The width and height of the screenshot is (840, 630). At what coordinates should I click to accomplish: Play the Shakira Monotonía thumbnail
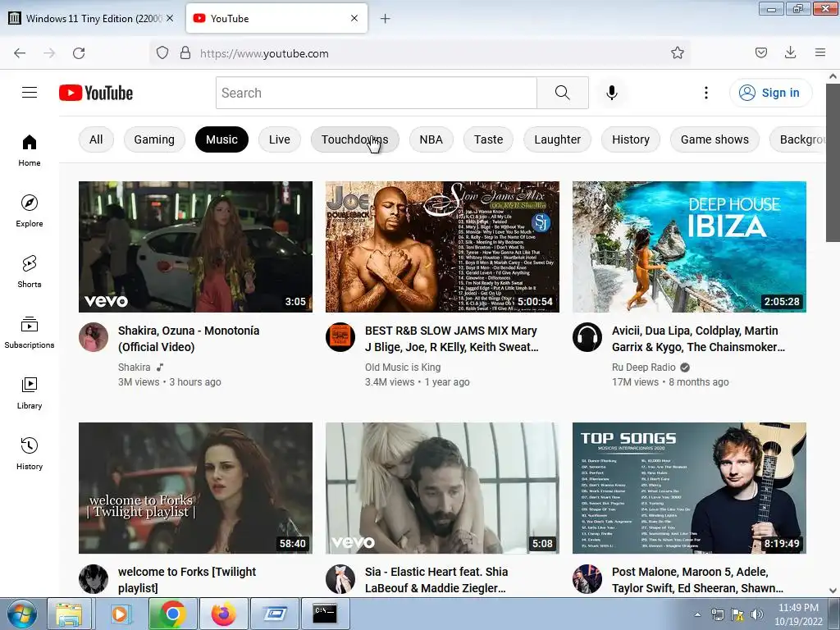click(x=195, y=247)
